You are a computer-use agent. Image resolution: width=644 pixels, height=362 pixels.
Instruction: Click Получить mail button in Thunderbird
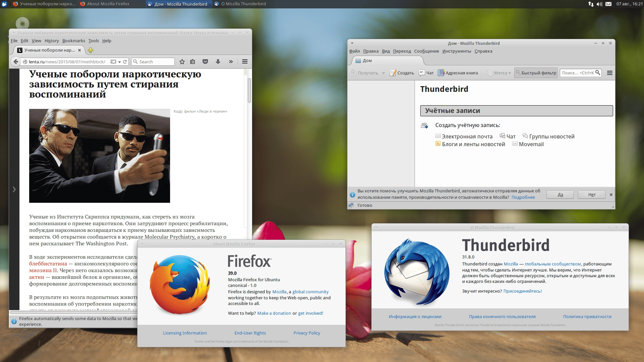pyautogui.click(x=364, y=73)
